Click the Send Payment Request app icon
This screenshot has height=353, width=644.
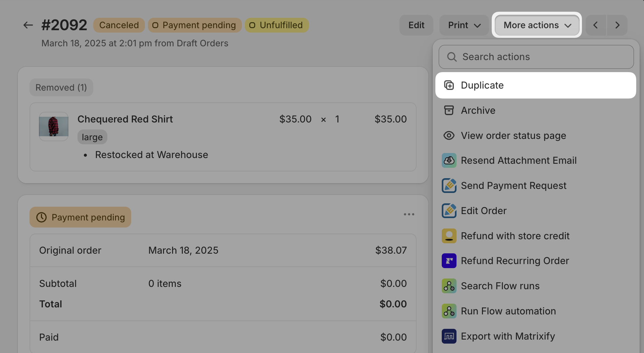(x=449, y=186)
